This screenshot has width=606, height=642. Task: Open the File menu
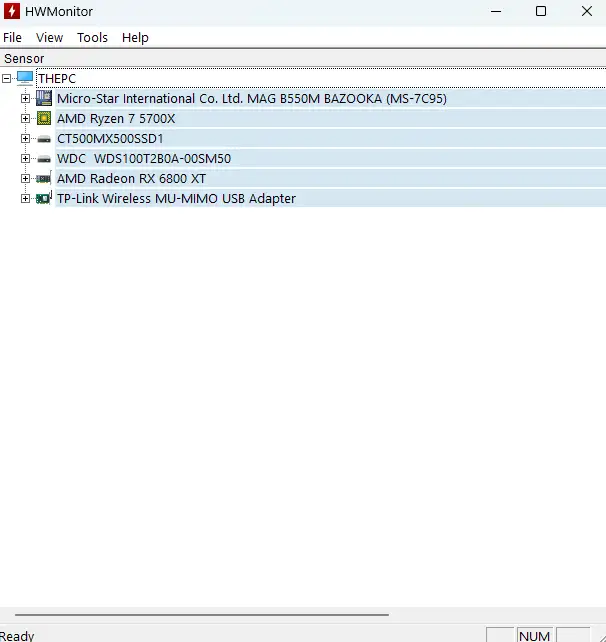pos(12,38)
